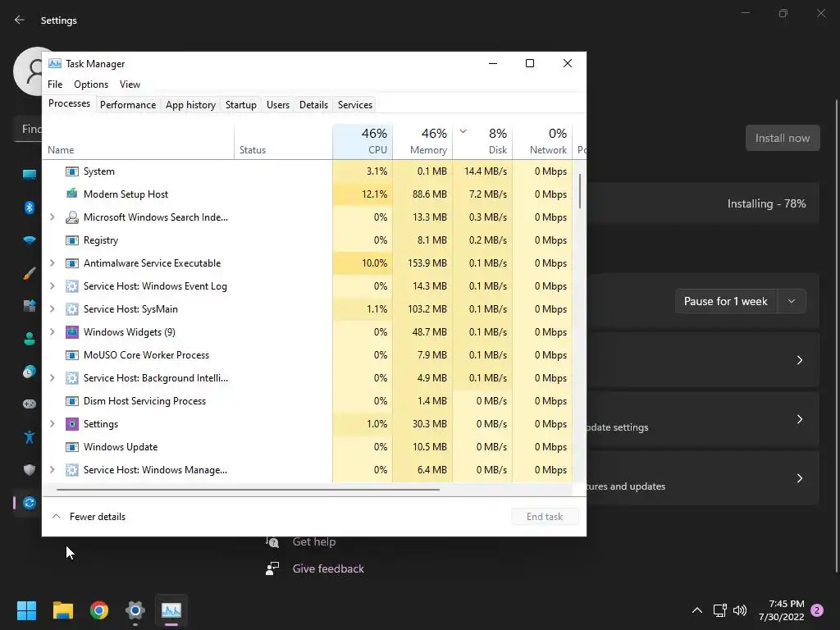The image size is (840, 630).
Task: Open the Windows Start menu
Action: click(x=26, y=610)
